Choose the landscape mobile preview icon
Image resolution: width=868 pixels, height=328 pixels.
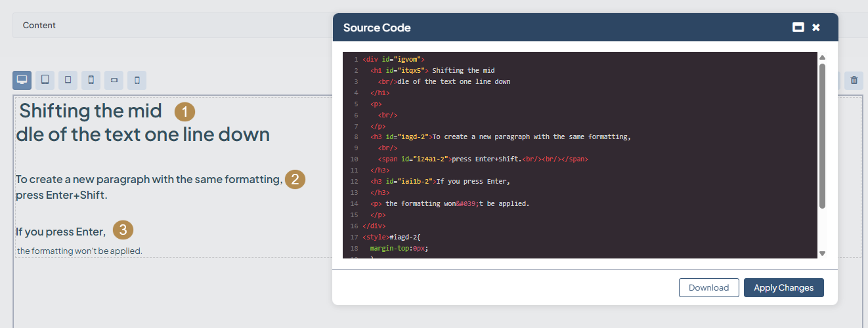click(x=114, y=80)
